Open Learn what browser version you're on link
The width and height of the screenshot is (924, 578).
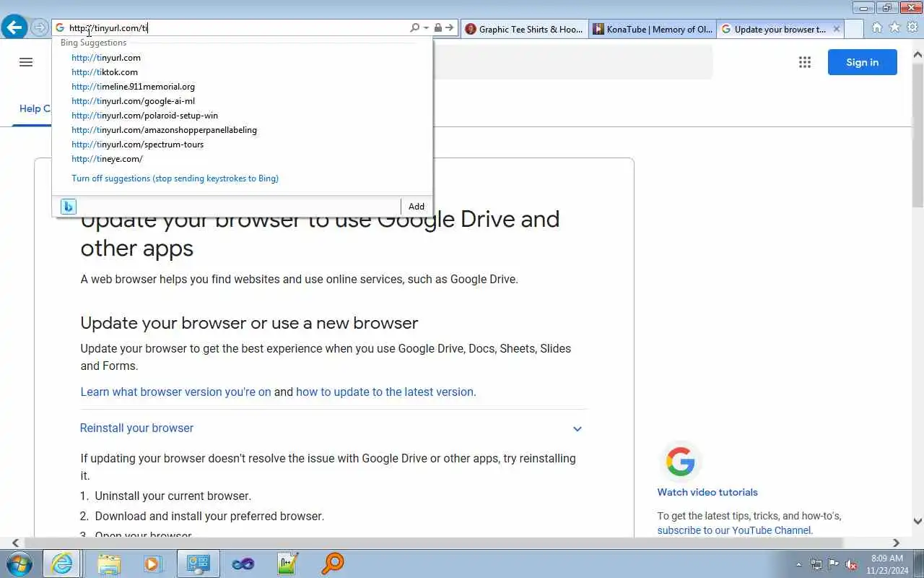click(x=175, y=392)
